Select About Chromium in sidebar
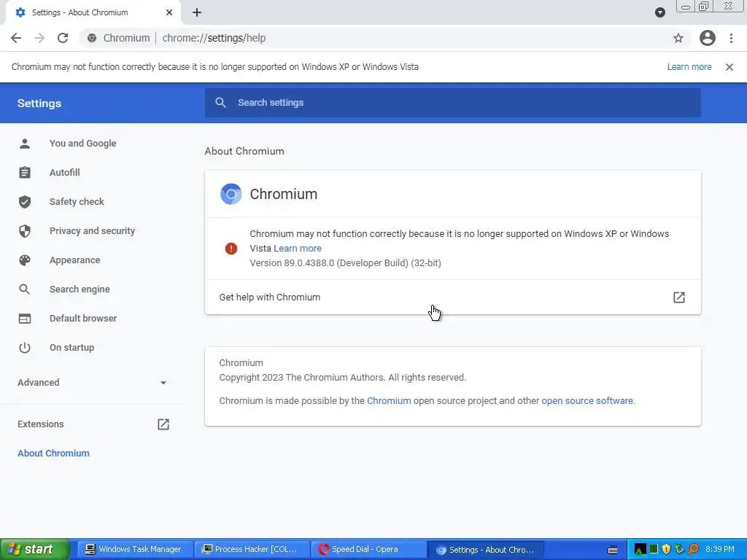747x560 pixels. [x=53, y=454]
